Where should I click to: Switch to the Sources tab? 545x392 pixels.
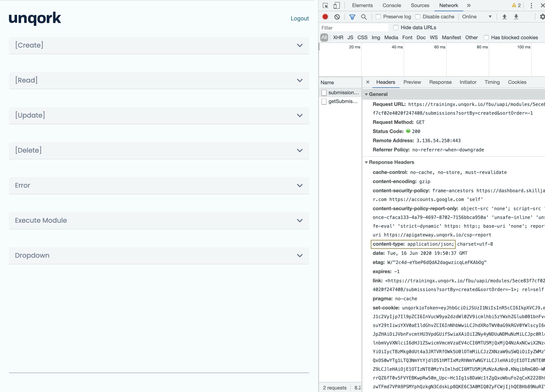[x=420, y=6]
